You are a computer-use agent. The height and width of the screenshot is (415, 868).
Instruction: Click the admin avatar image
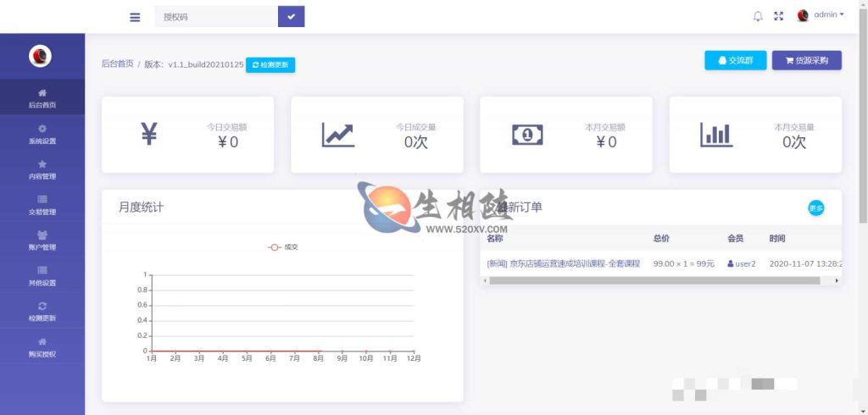(803, 15)
